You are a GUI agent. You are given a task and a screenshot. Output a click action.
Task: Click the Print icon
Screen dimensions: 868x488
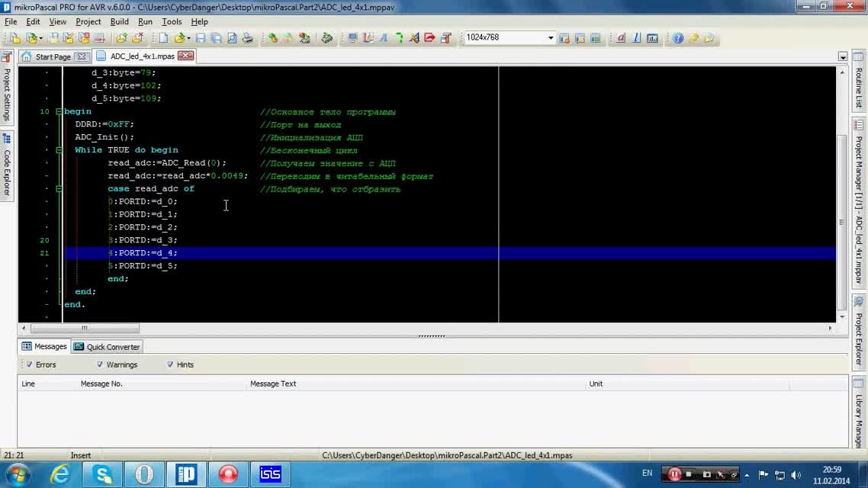(x=247, y=37)
